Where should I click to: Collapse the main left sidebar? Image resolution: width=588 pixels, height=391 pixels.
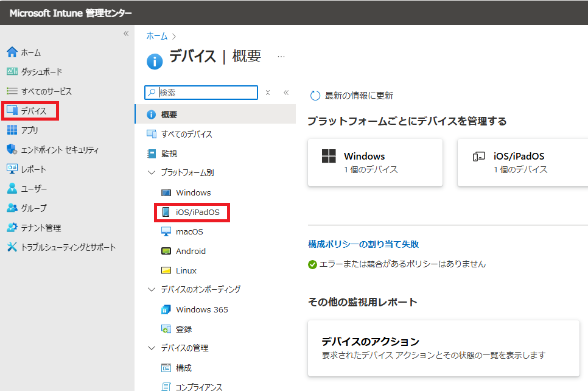126,33
